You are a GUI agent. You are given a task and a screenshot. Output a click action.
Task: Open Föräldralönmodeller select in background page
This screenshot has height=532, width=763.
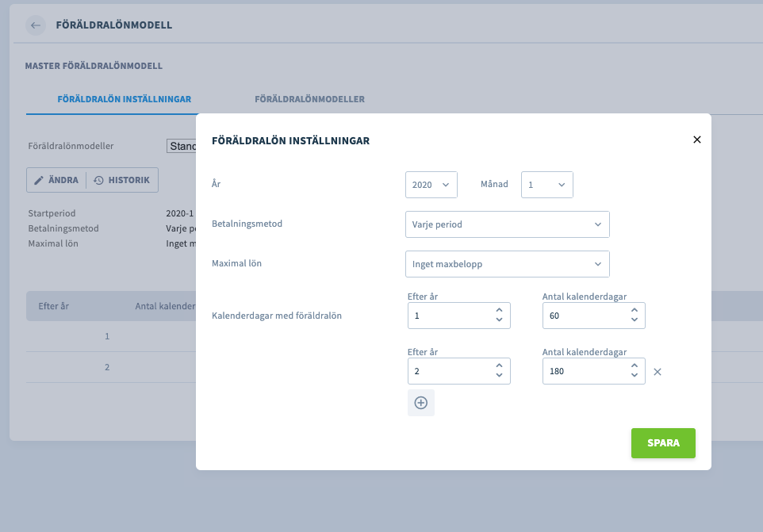[x=182, y=146]
